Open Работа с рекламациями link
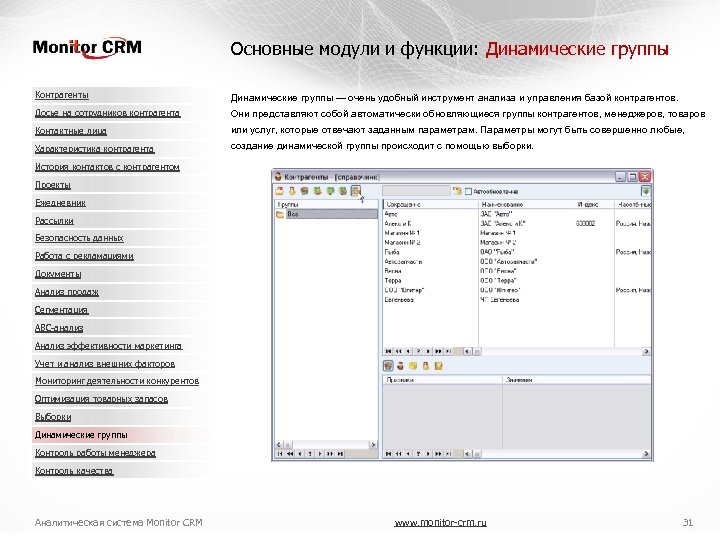This screenshot has height=540, width=720. [x=84, y=256]
